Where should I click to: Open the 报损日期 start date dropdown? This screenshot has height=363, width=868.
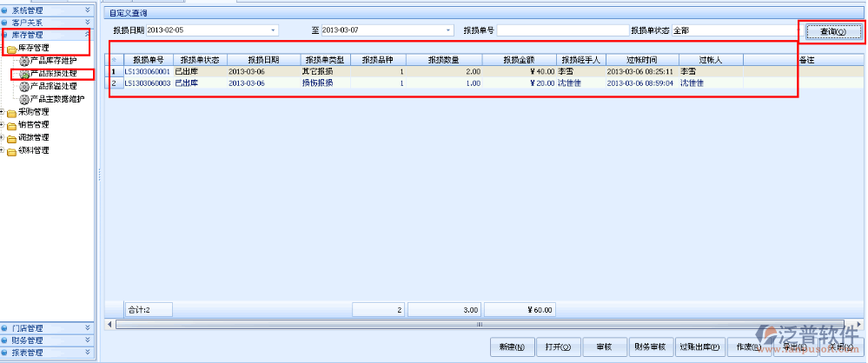click(x=273, y=30)
